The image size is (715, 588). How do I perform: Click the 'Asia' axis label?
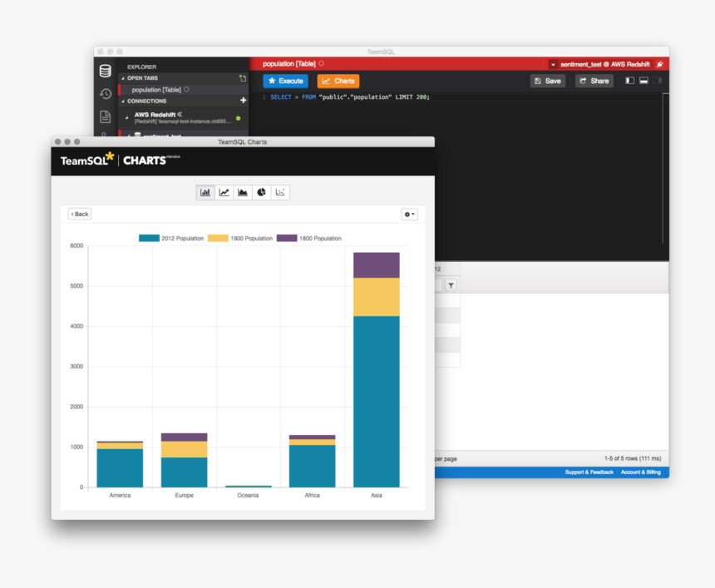[376, 496]
